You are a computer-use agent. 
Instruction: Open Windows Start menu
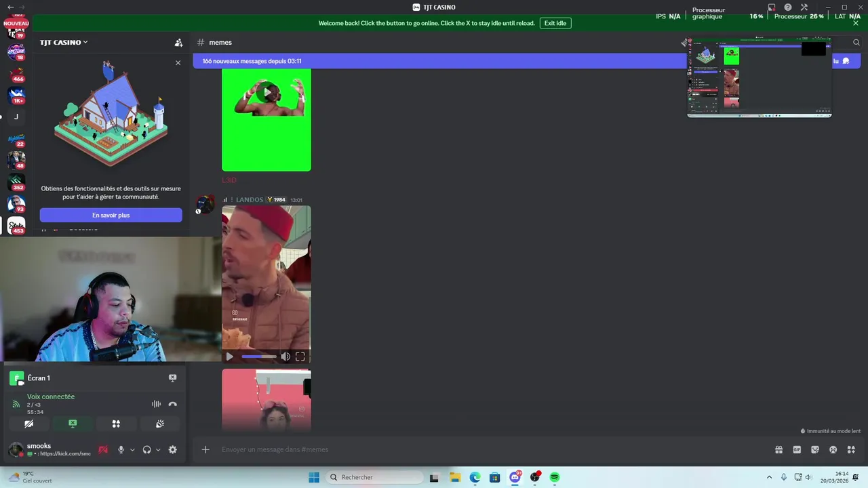314,477
